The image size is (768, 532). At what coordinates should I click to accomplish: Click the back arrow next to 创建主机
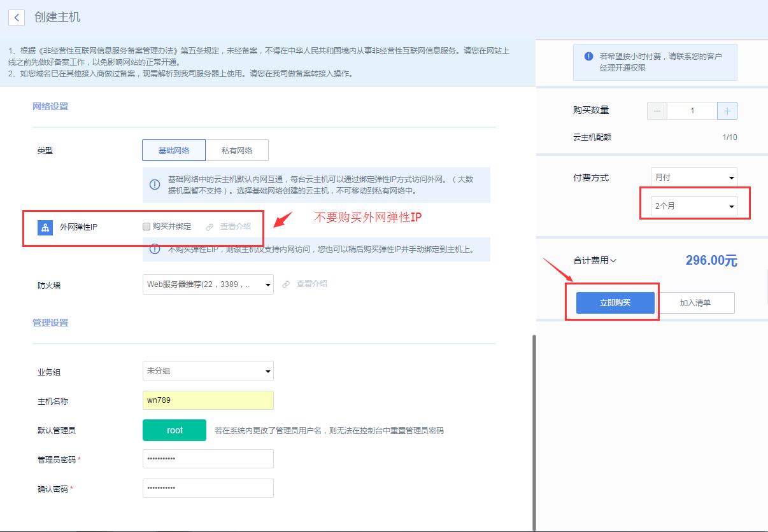click(x=17, y=18)
